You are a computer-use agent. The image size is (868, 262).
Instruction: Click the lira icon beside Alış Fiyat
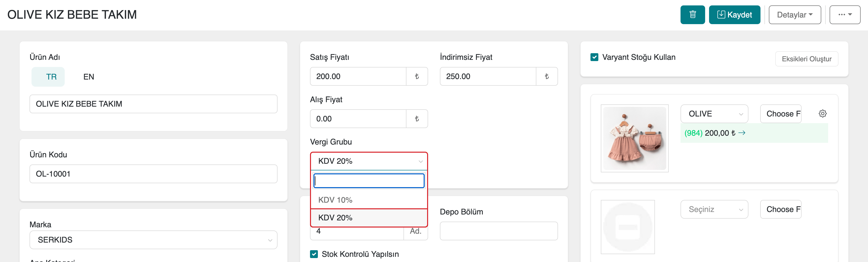tap(417, 119)
